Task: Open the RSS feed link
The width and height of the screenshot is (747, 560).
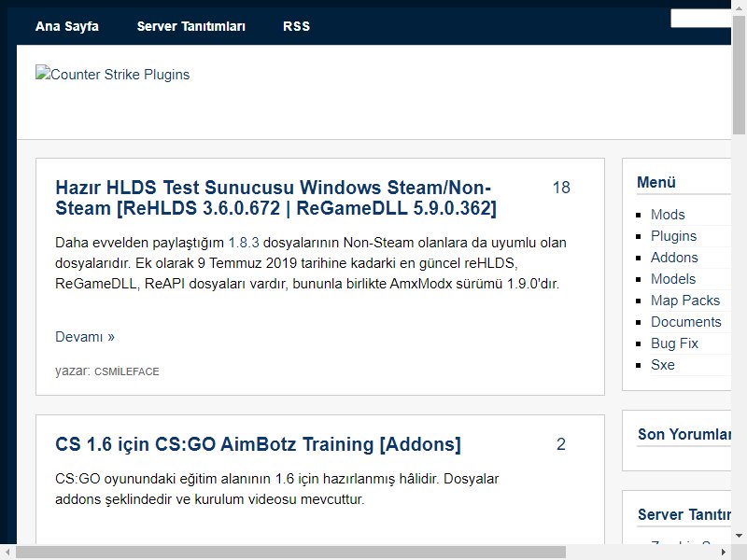Action: [x=296, y=26]
